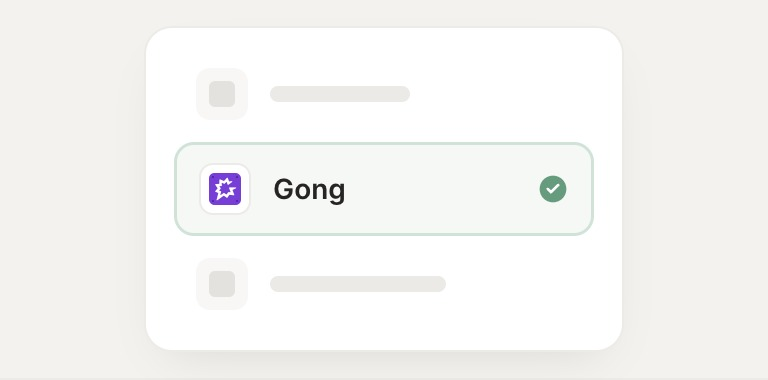Click the white rounded tile around the Gong logo
This screenshot has width=768, height=380.
point(225,189)
